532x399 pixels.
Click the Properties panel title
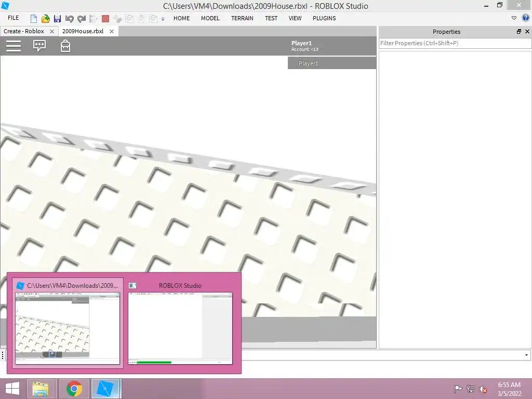[x=446, y=32]
